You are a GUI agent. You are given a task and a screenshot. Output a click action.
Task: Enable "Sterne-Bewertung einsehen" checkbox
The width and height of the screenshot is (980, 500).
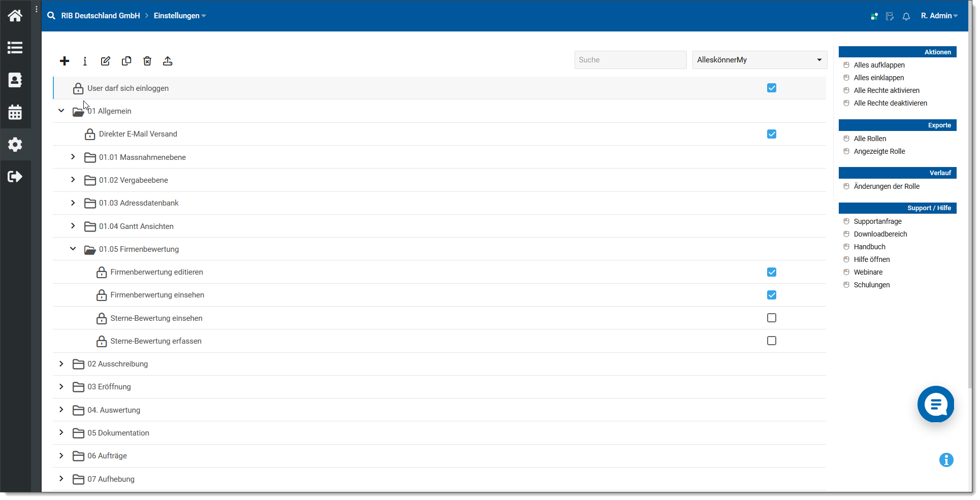[771, 318]
